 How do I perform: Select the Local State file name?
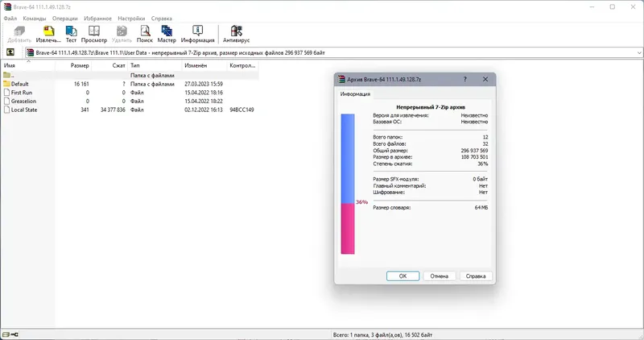click(24, 110)
